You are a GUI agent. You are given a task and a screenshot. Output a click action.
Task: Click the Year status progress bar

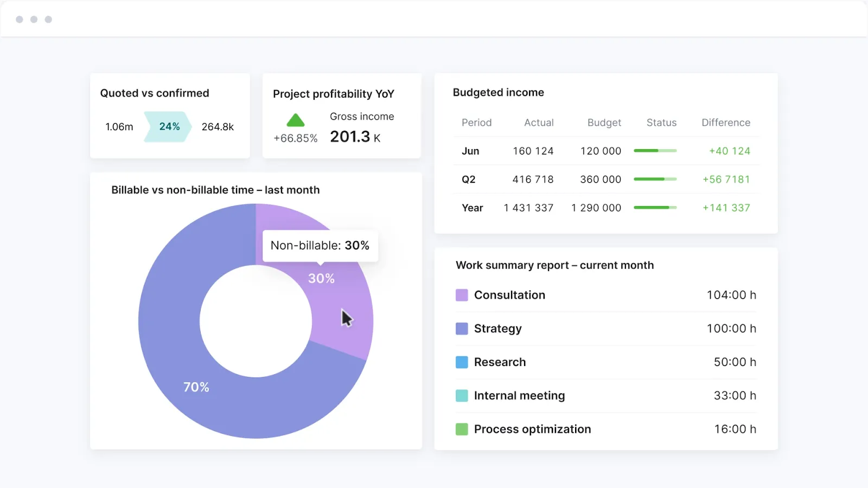point(655,208)
